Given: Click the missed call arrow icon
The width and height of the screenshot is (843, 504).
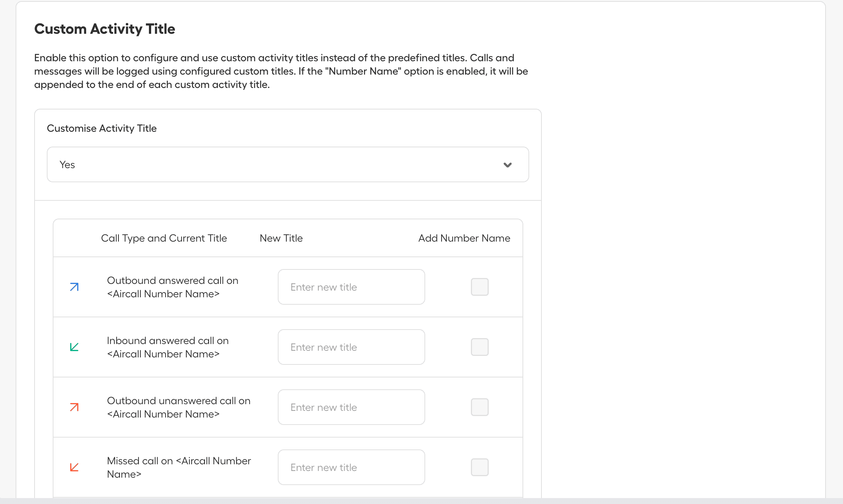Looking at the screenshot, I should (x=74, y=467).
